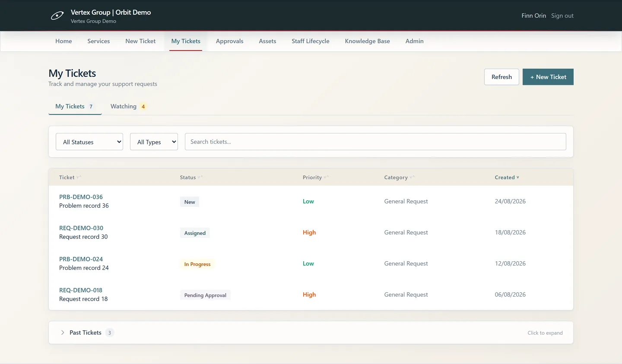Click the Orbit logo icon in header
This screenshot has height=364, width=622.
click(57, 16)
